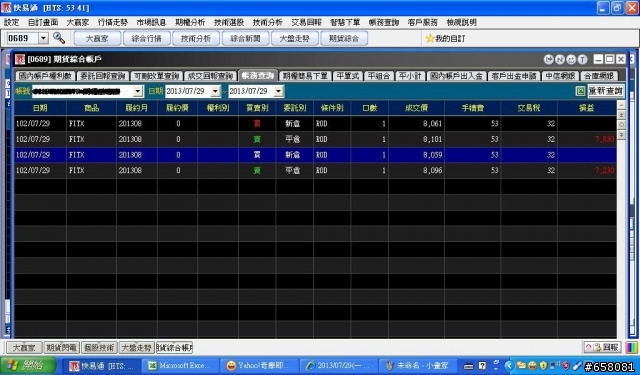This screenshot has width=640, height=375.
Task: Click the round N icon in panel title bar
Action: coord(560,60)
